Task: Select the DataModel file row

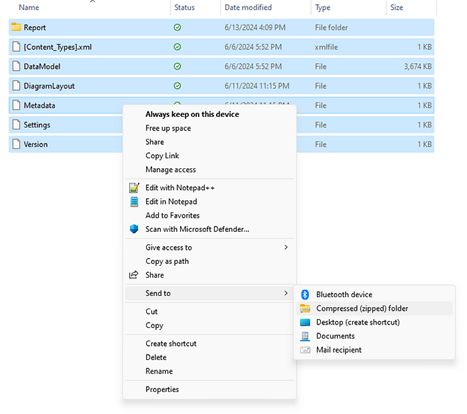Action: [221, 66]
